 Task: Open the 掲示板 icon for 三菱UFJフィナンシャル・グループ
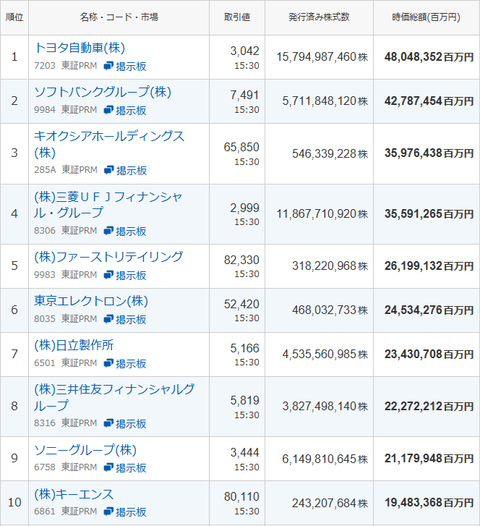coord(125,231)
